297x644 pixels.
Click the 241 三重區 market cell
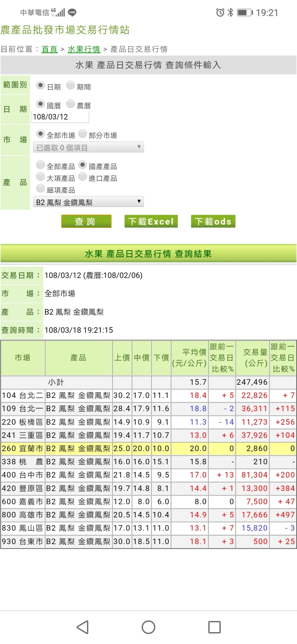(x=23, y=435)
